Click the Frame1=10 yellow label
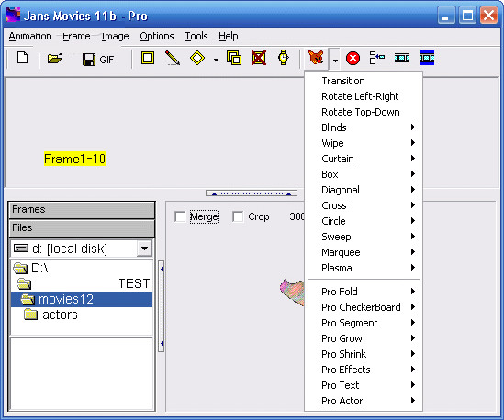504x420 pixels. click(74, 159)
